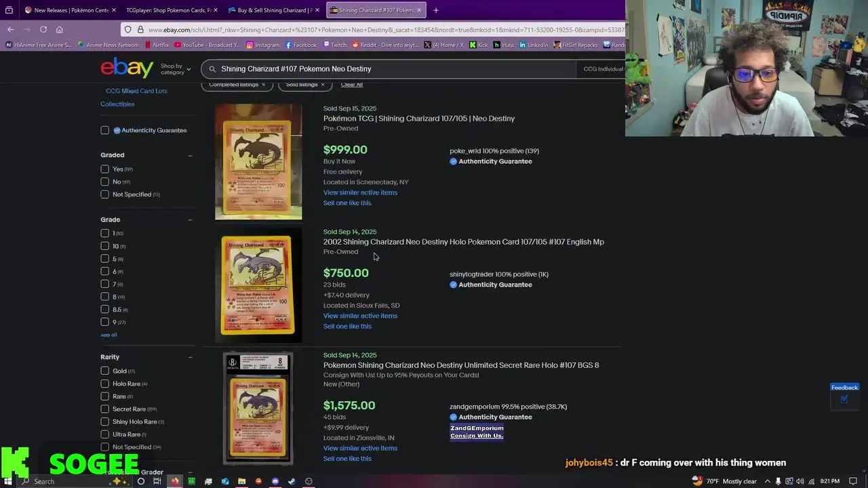Image resolution: width=868 pixels, height=488 pixels.
Task: Open the LinkedIn bookmark
Action: [533, 45]
